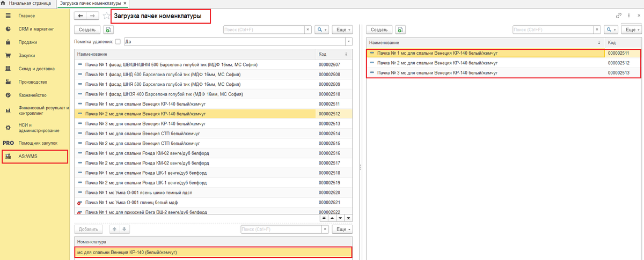
Task: Open the Еще menu of left list
Action: coord(342,29)
